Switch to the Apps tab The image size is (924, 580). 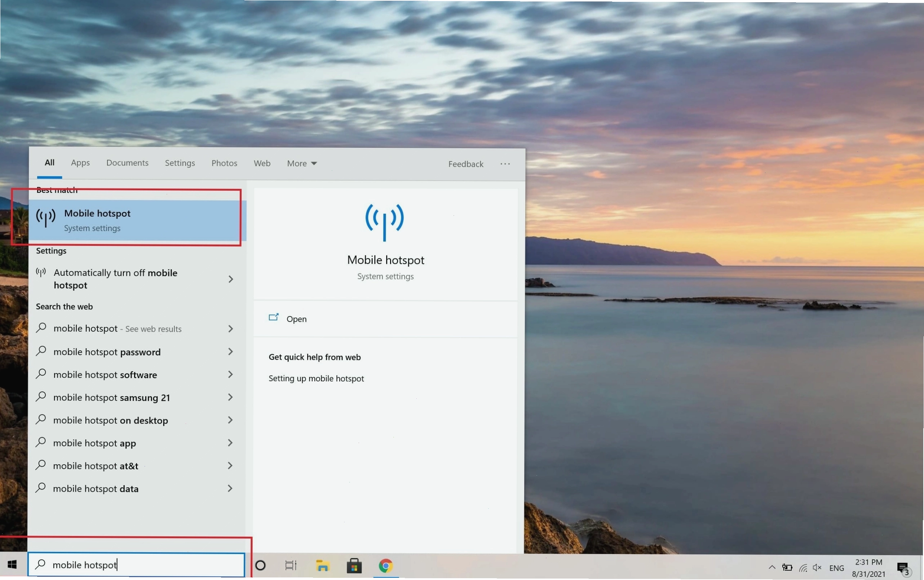pos(80,163)
